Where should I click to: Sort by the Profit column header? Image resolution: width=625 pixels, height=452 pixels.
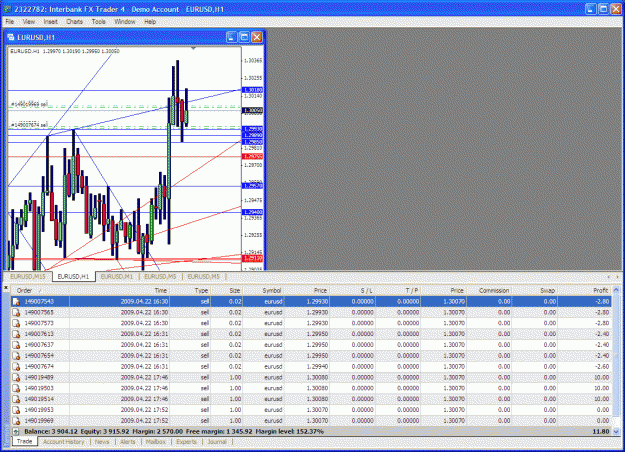coord(584,291)
